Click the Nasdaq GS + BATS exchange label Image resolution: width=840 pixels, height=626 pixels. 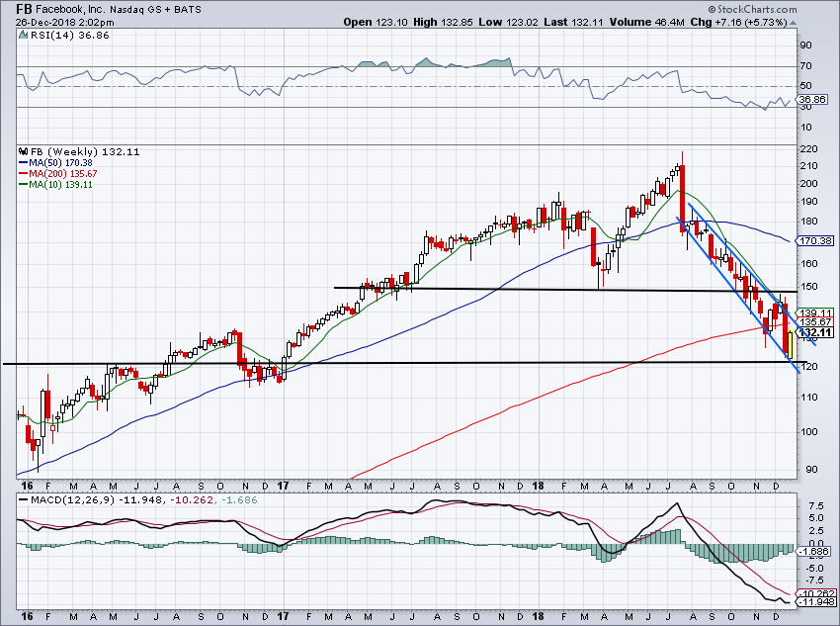pyautogui.click(x=155, y=10)
